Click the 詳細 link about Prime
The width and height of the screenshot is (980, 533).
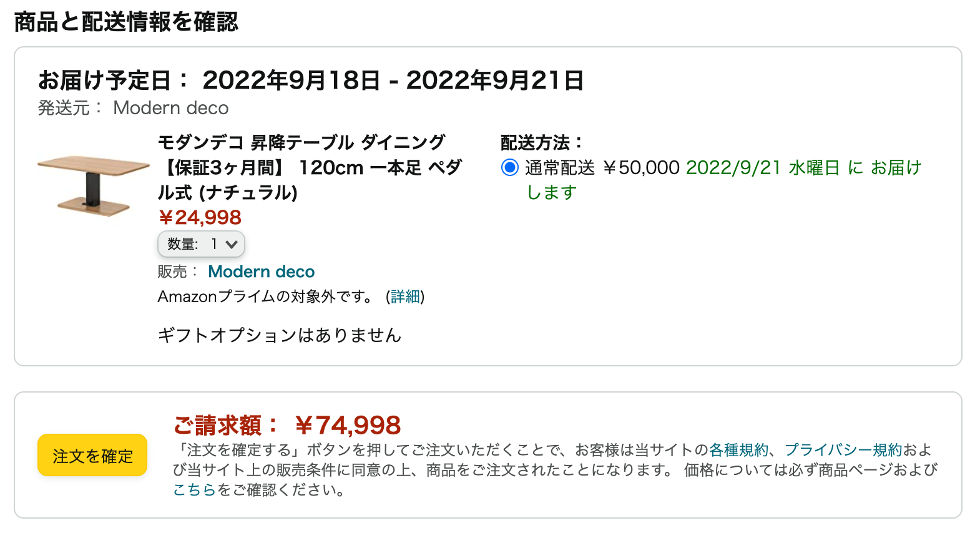click(x=405, y=296)
